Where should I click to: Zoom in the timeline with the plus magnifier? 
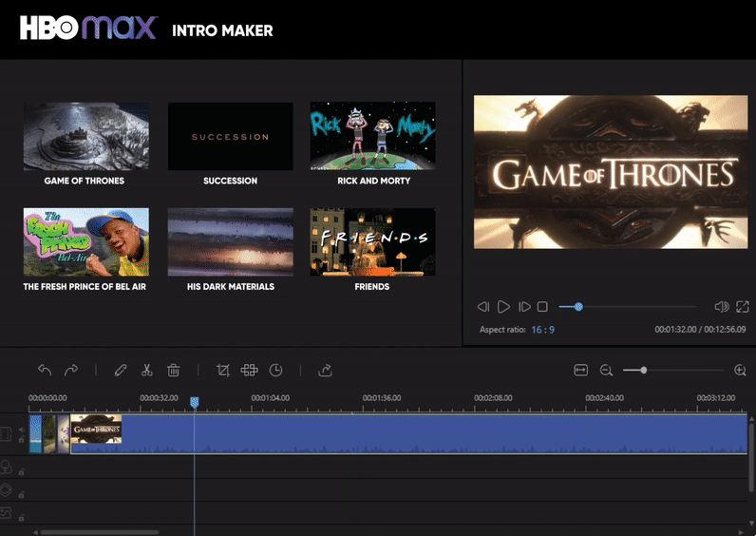[x=740, y=370]
